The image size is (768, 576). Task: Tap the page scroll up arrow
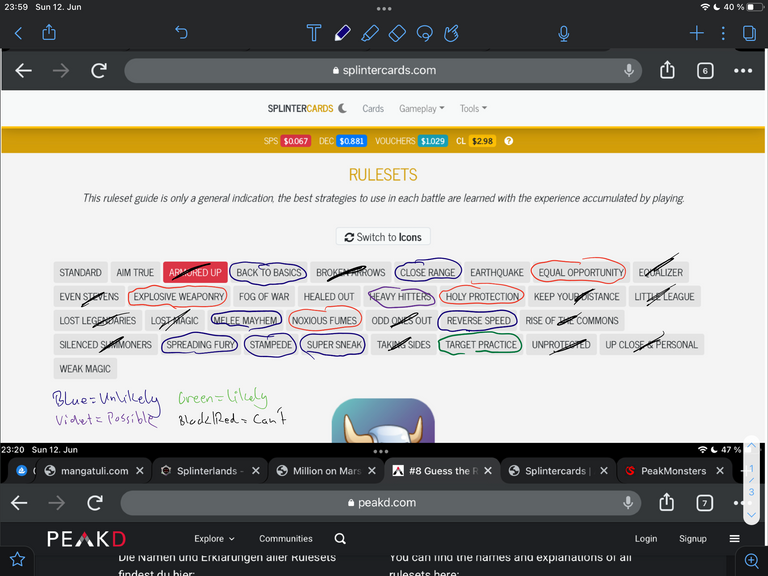(x=751, y=447)
